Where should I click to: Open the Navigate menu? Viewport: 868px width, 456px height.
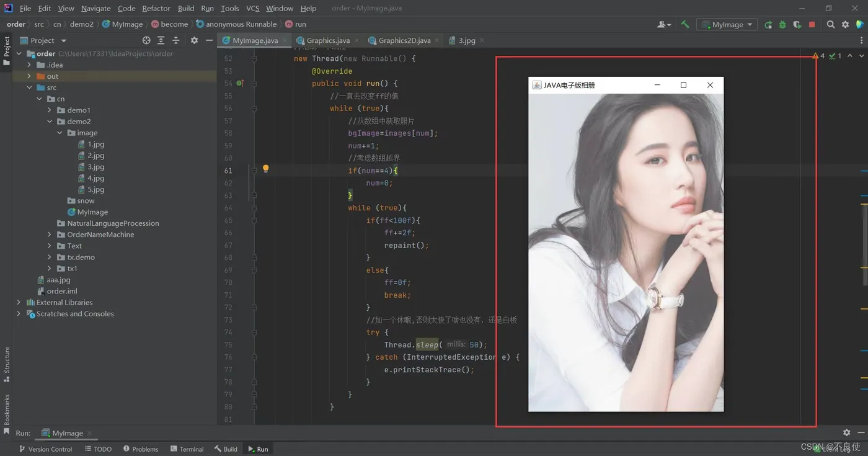tap(96, 8)
